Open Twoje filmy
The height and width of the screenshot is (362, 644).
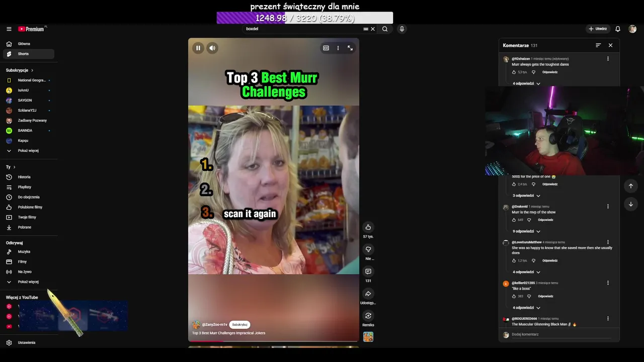[29, 217]
